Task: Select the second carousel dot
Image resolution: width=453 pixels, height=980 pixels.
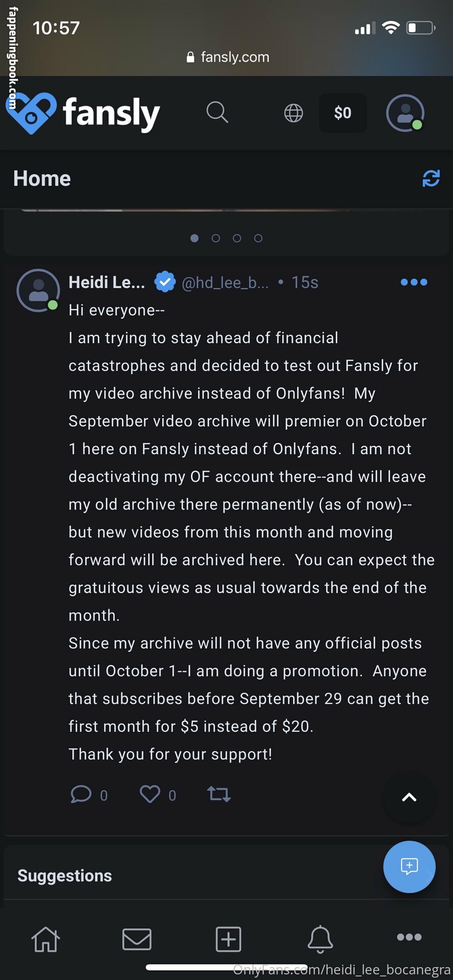Action: (216, 238)
